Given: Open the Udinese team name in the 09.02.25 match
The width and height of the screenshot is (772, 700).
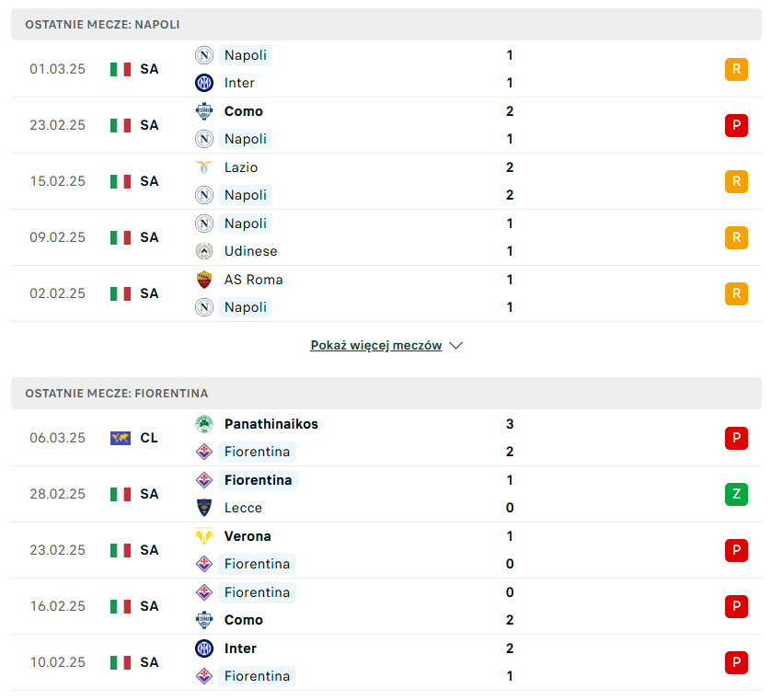Looking at the screenshot, I should [250, 251].
